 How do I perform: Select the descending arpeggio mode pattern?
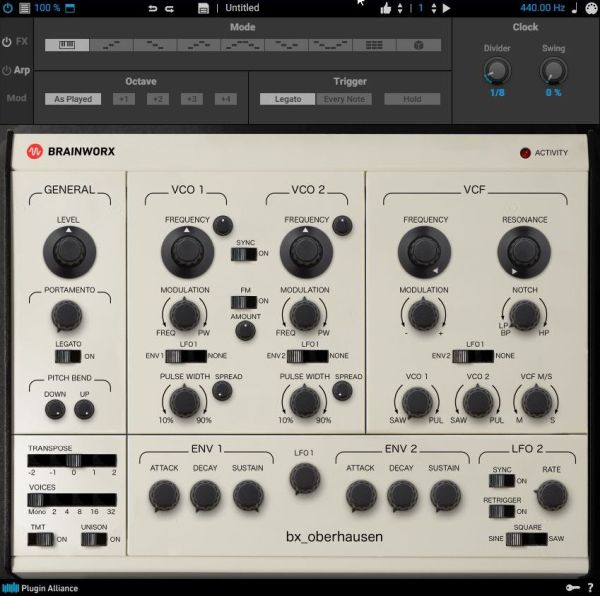pyautogui.click(x=155, y=45)
